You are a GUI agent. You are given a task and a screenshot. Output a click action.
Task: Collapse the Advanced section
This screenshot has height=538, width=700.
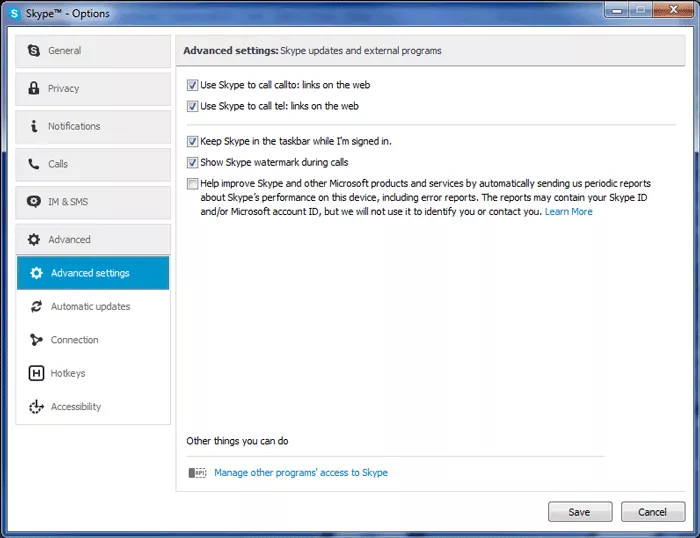click(x=93, y=240)
